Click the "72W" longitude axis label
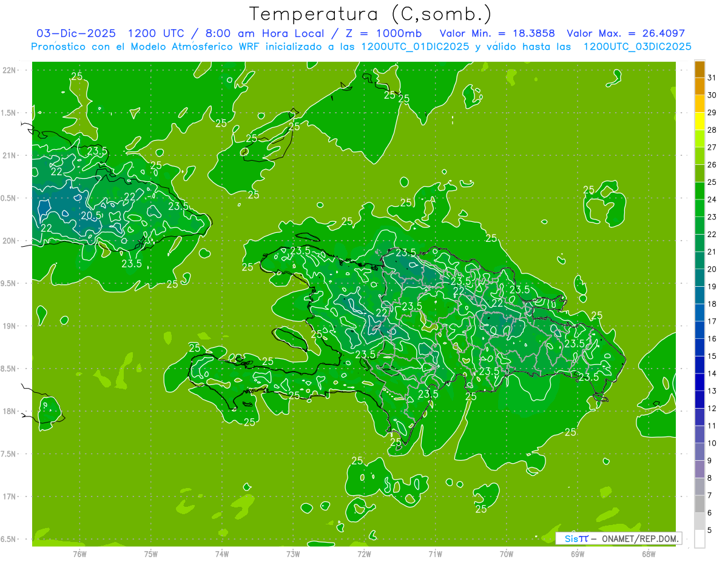Image resolution: width=728 pixels, height=562 pixels. click(x=364, y=554)
